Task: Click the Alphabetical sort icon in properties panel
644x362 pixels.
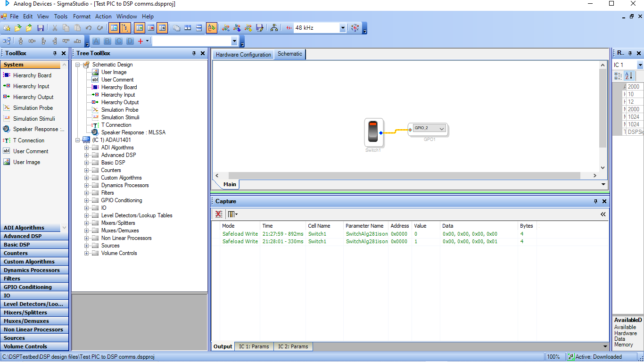Action: pos(628,75)
